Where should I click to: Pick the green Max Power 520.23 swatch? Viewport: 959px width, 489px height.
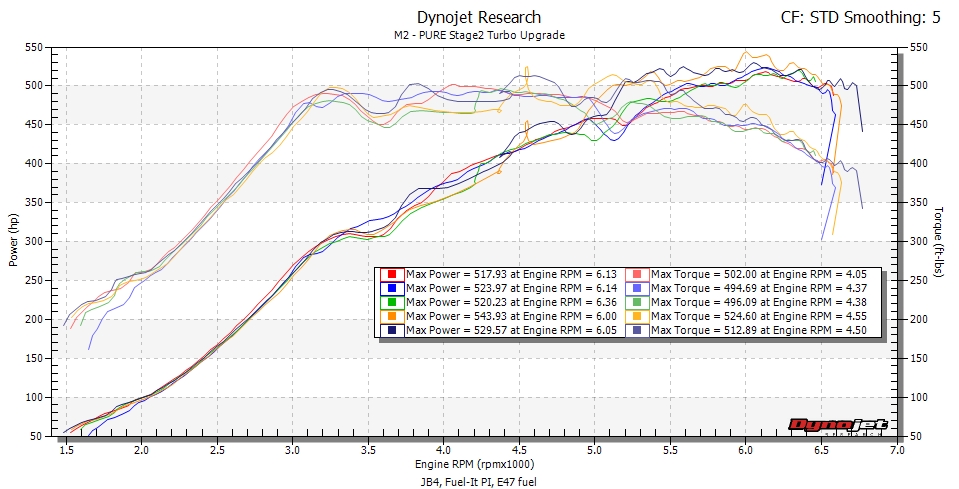[x=392, y=302]
